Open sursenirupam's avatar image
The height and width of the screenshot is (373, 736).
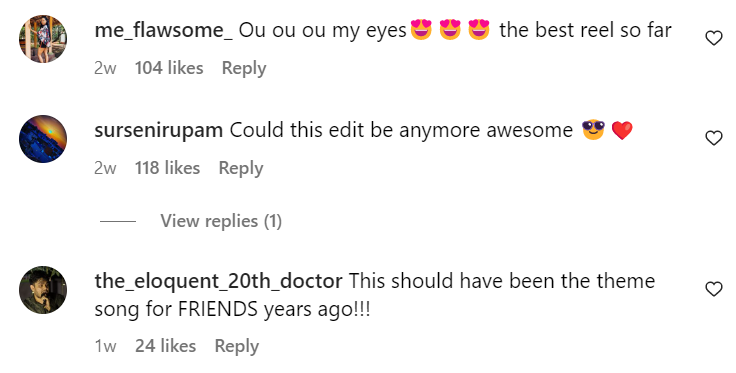click(x=43, y=139)
